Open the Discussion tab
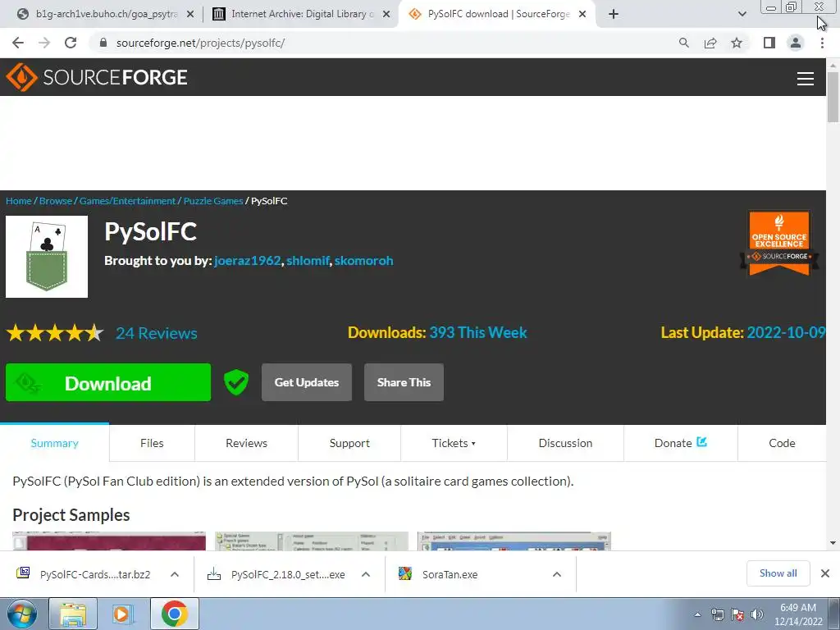 pos(565,443)
